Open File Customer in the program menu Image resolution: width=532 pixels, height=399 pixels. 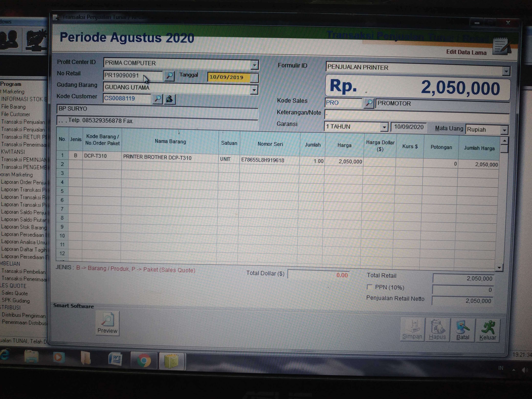click(x=16, y=114)
